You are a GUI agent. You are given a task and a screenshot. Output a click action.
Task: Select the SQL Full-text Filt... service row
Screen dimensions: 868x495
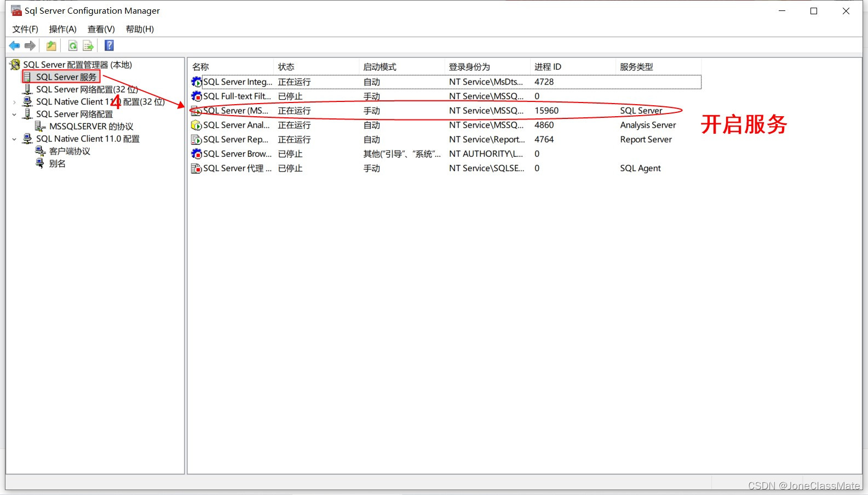(445, 96)
